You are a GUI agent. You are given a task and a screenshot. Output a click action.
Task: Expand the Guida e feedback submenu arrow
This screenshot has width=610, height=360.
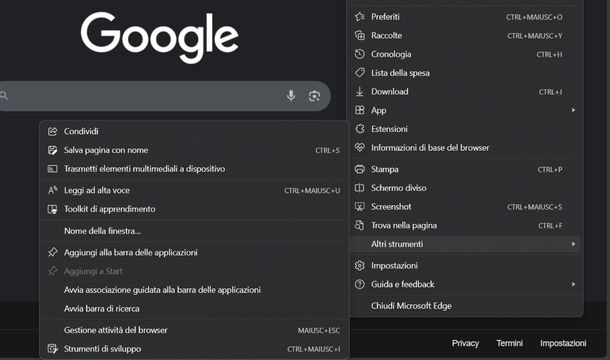pyautogui.click(x=573, y=284)
